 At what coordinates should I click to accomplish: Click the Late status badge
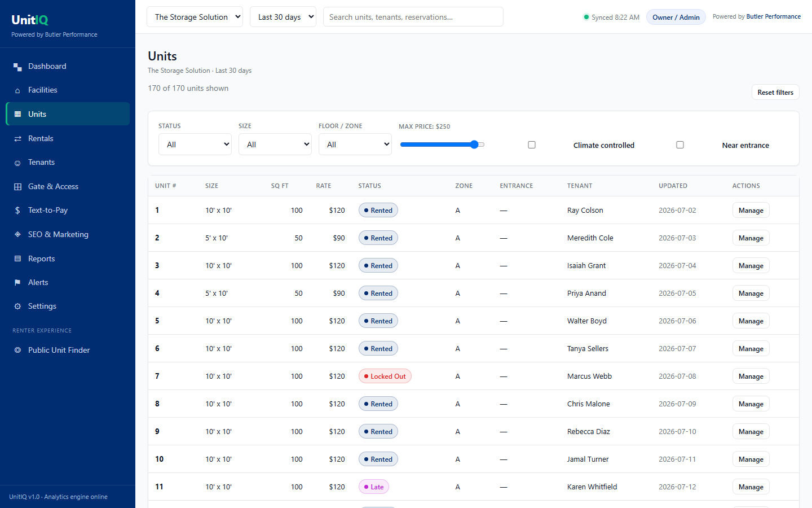point(374,487)
